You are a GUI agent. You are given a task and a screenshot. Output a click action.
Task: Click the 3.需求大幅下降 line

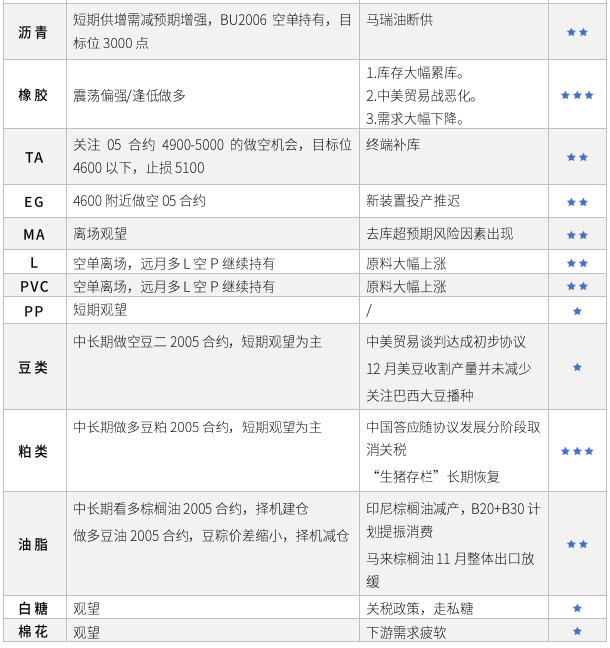[x=415, y=119]
